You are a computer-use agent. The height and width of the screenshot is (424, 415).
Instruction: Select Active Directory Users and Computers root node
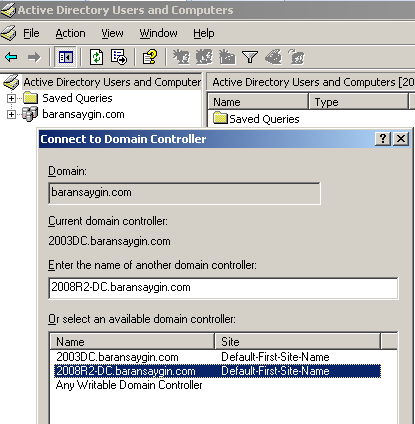click(112, 82)
